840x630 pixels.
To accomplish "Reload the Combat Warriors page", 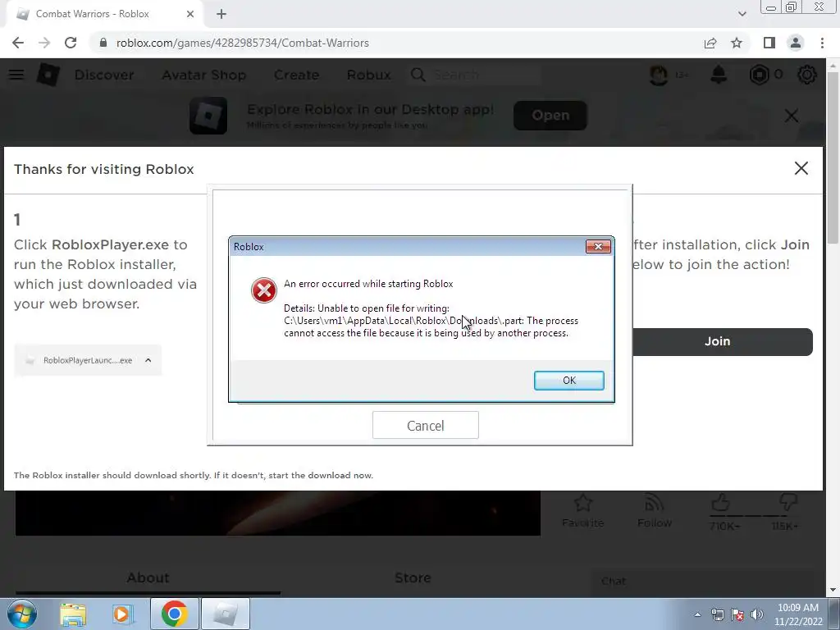I will pyautogui.click(x=71, y=43).
